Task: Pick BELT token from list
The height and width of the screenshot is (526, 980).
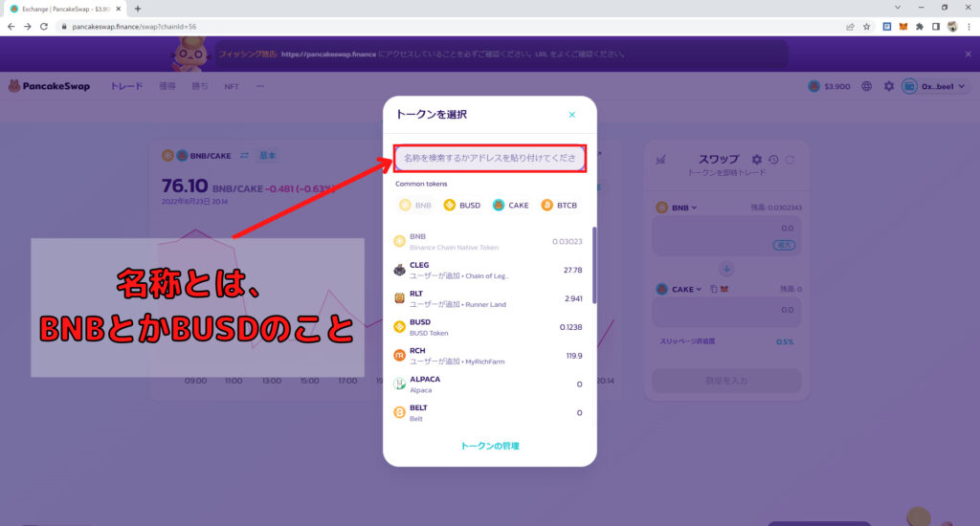Action: (490, 412)
